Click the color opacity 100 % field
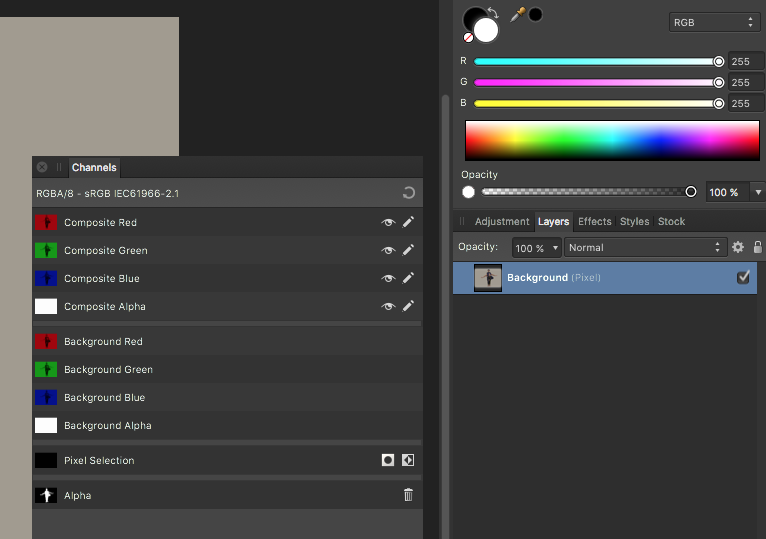766x539 pixels. [727, 192]
